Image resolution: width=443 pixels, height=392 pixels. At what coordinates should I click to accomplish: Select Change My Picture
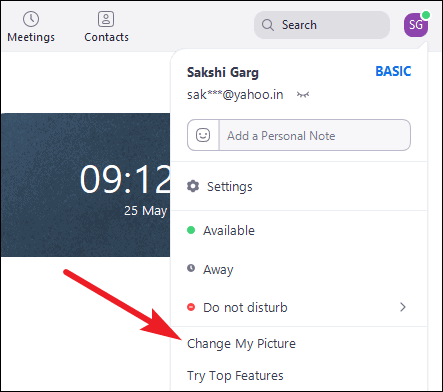241,344
